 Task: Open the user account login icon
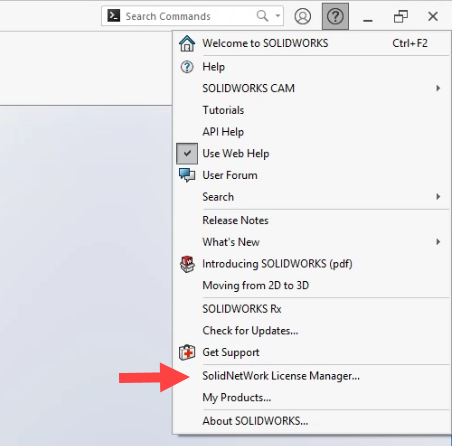click(303, 16)
